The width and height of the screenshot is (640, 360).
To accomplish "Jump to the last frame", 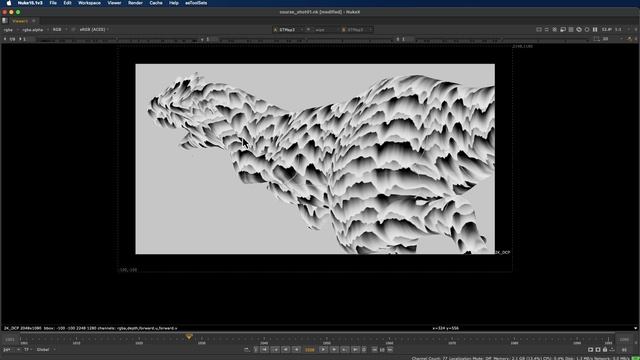I will [x=355, y=350].
